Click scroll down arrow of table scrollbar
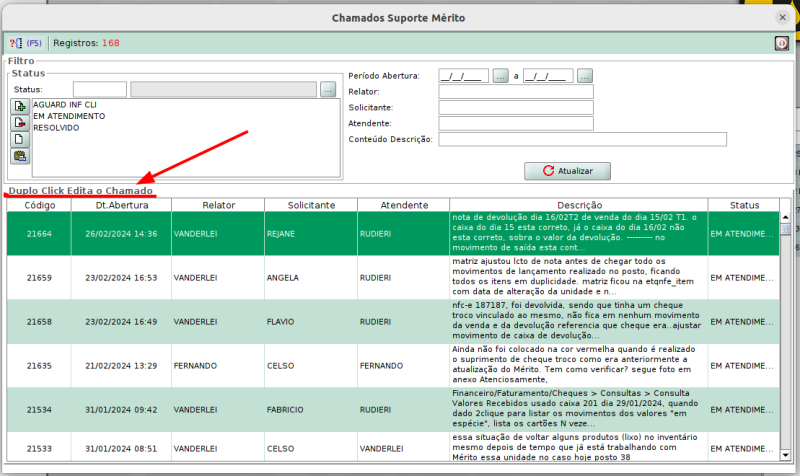The height and width of the screenshot is (476, 800). 785,455
